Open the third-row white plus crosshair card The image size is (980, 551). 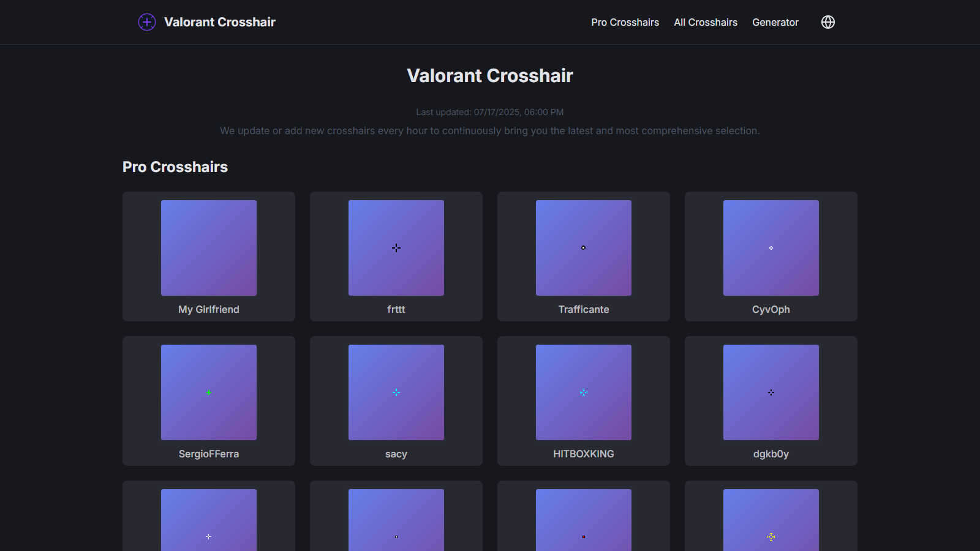[209, 516]
